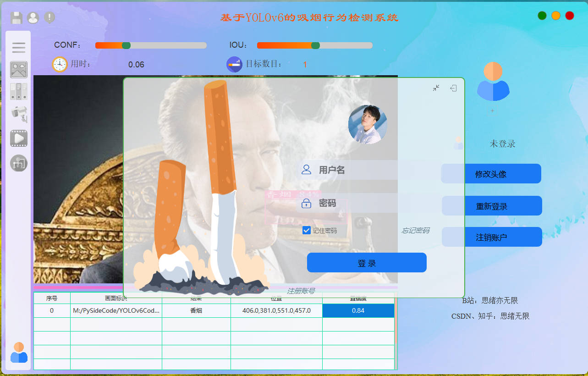This screenshot has height=376, width=588.
Task: Click the CSDN、知乎:思绪无限 text
Action: point(490,316)
